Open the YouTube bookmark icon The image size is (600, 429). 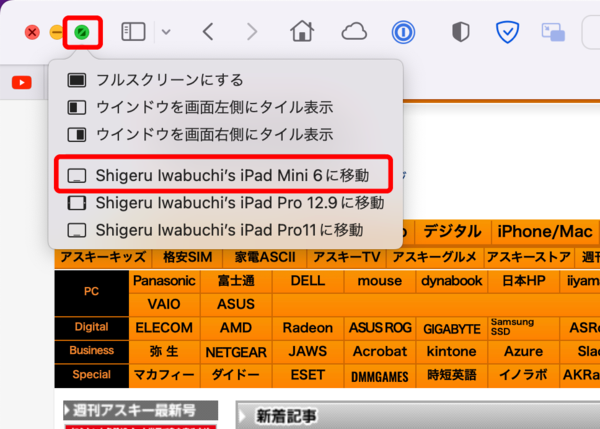tap(21, 82)
